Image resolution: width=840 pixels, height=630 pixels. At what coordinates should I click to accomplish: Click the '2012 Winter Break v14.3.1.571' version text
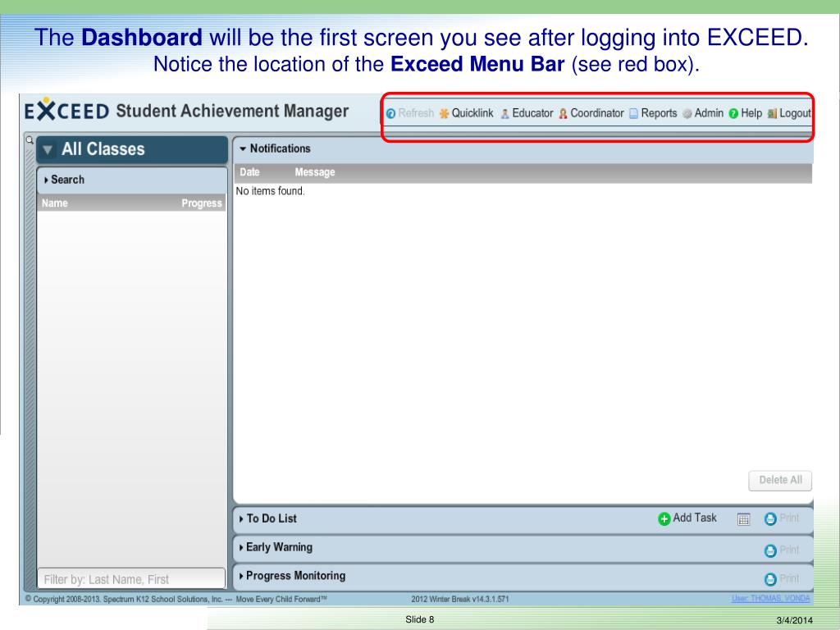(459, 599)
